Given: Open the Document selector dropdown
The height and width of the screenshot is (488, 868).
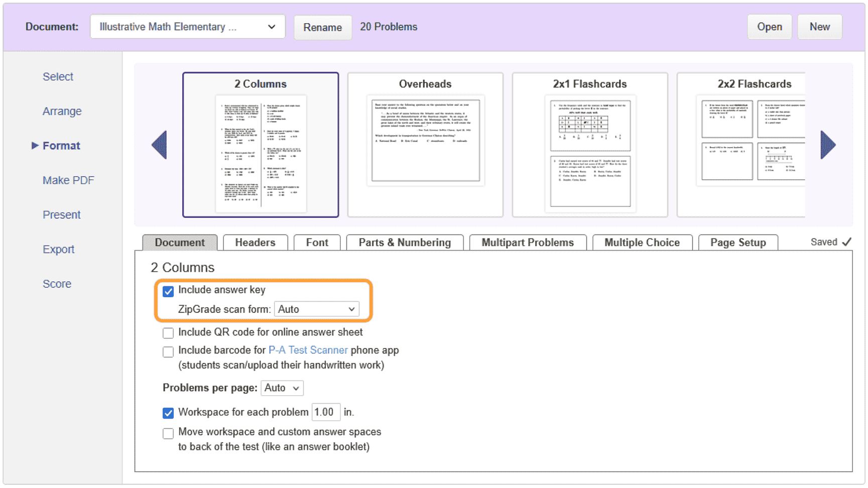Looking at the screenshot, I should [x=187, y=27].
